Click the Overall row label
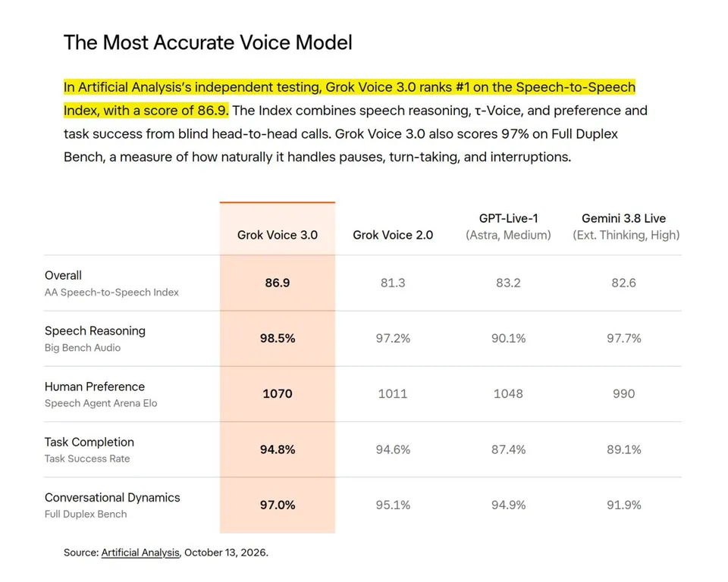The image size is (728, 582). (x=63, y=275)
